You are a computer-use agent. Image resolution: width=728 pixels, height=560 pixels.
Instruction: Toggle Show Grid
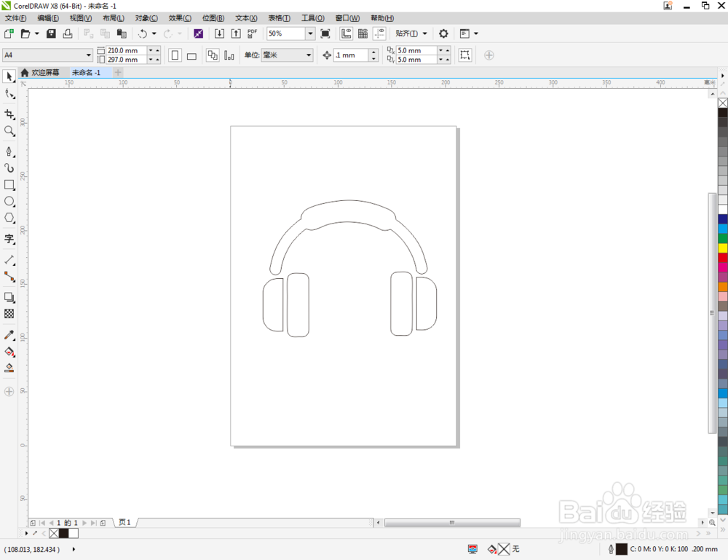click(x=363, y=33)
